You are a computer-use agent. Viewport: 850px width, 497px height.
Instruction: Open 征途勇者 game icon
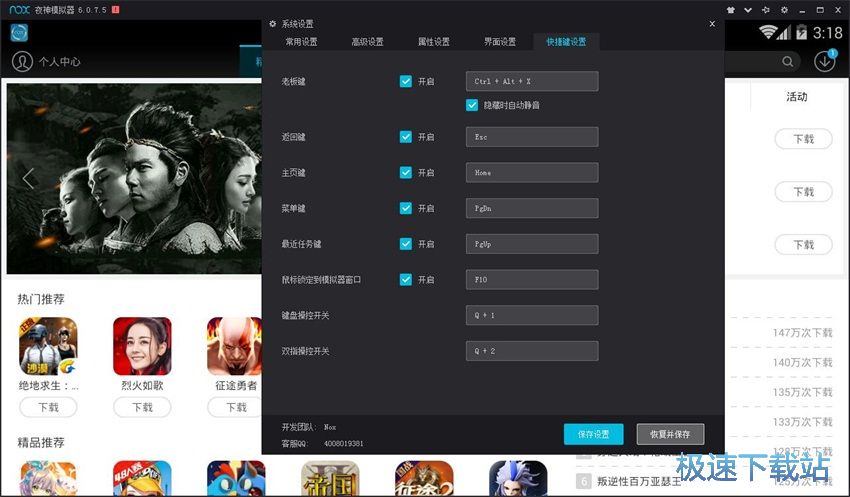point(234,346)
